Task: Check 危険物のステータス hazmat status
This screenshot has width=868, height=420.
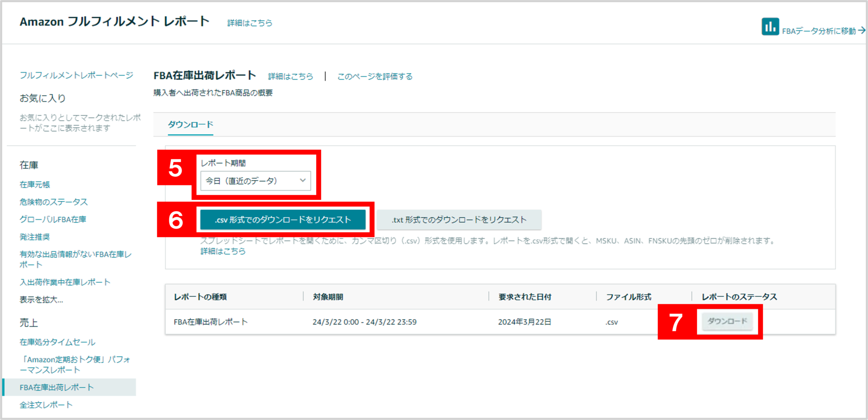Action: pyautogui.click(x=53, y=202)
